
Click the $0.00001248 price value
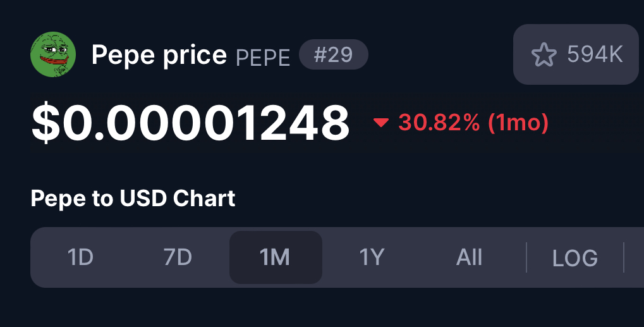[x=191, y=123]
